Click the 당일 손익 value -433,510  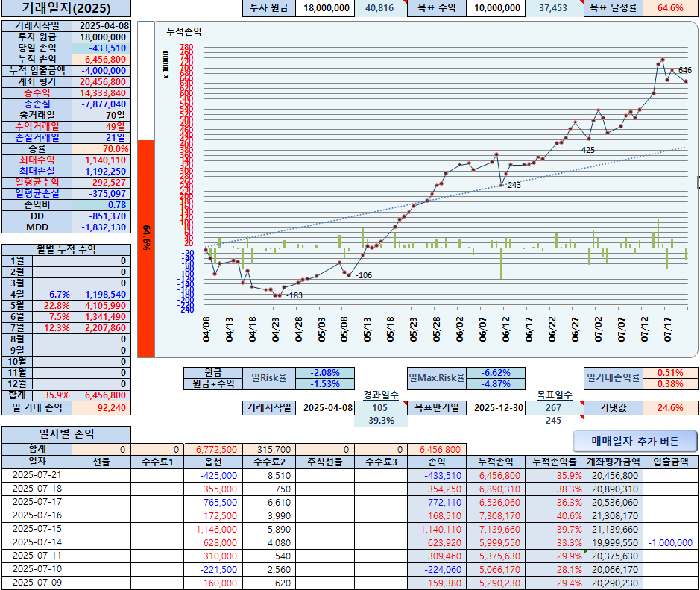[x=101, y=48]
